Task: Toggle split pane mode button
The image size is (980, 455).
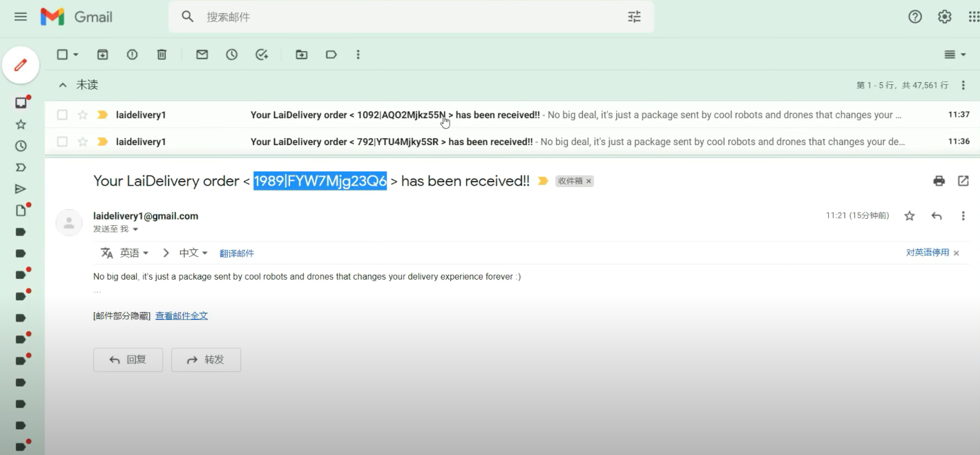Action: point(950,55)
